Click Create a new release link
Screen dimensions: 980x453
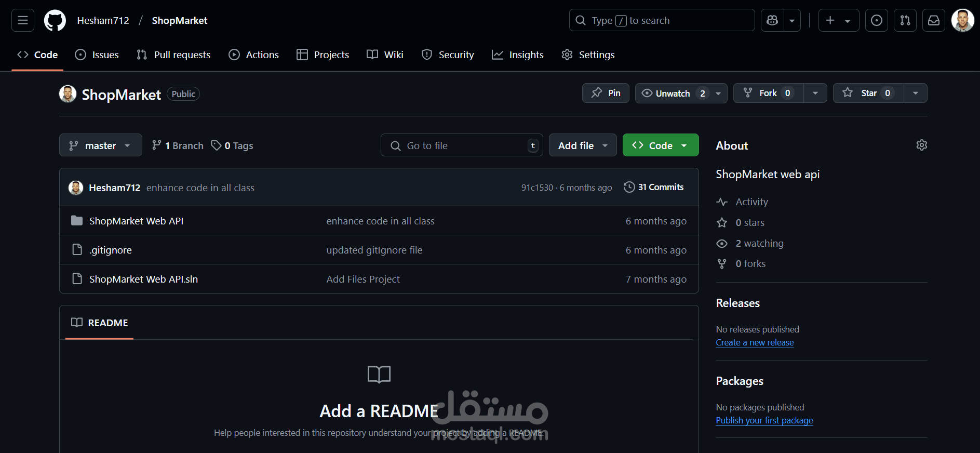coord(755,342)
